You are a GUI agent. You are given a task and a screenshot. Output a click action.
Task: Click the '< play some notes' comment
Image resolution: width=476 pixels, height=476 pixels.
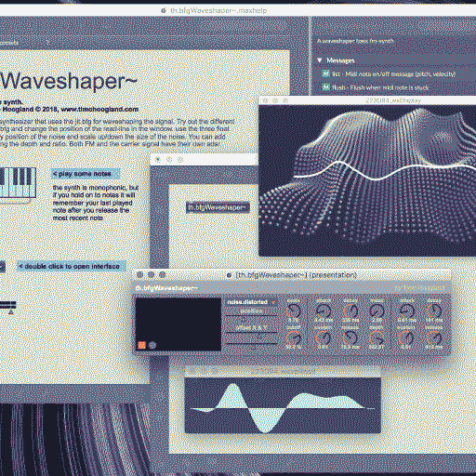pos(85,174)
